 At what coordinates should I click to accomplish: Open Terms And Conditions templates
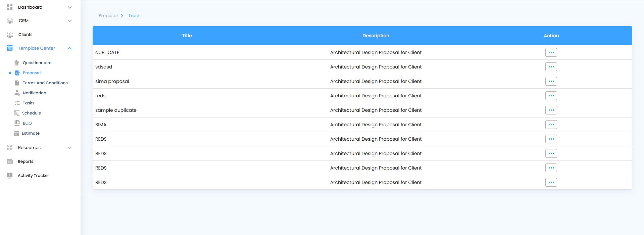[x=45, y=83]
